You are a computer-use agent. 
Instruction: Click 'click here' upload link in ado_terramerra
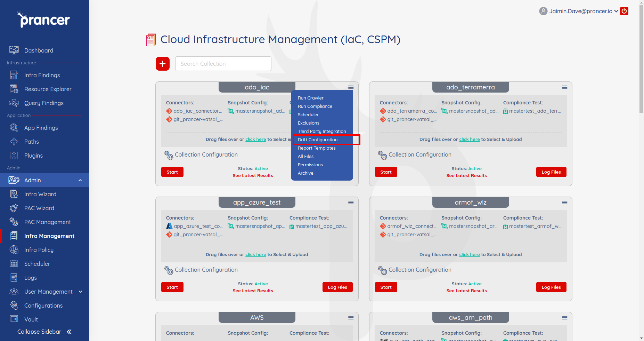pos(469,140)
